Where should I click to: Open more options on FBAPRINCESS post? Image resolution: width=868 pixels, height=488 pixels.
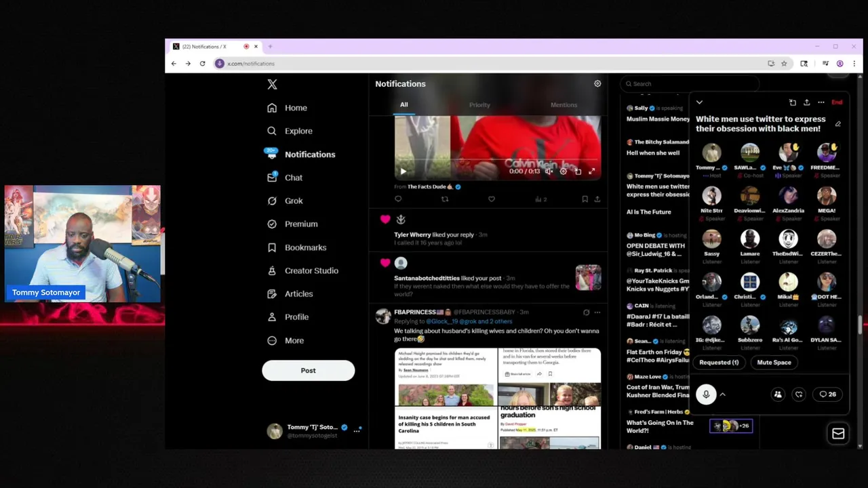click(x=597, y=312)
